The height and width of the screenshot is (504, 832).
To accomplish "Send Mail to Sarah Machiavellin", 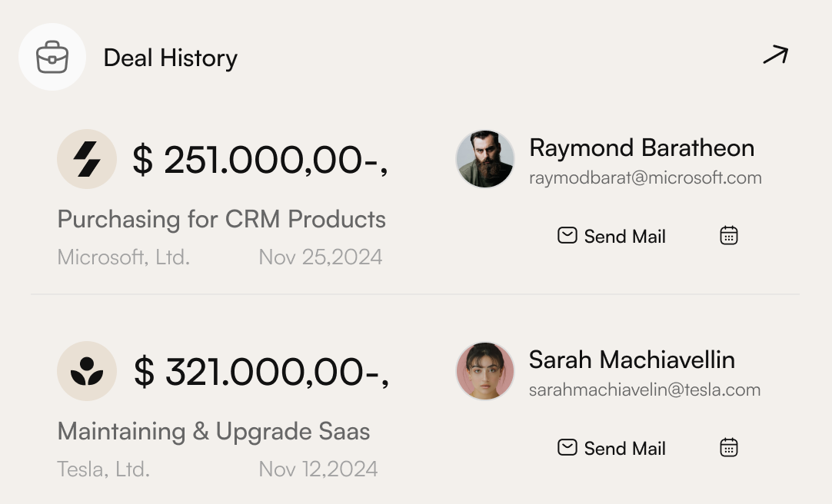I will (611, 448).
